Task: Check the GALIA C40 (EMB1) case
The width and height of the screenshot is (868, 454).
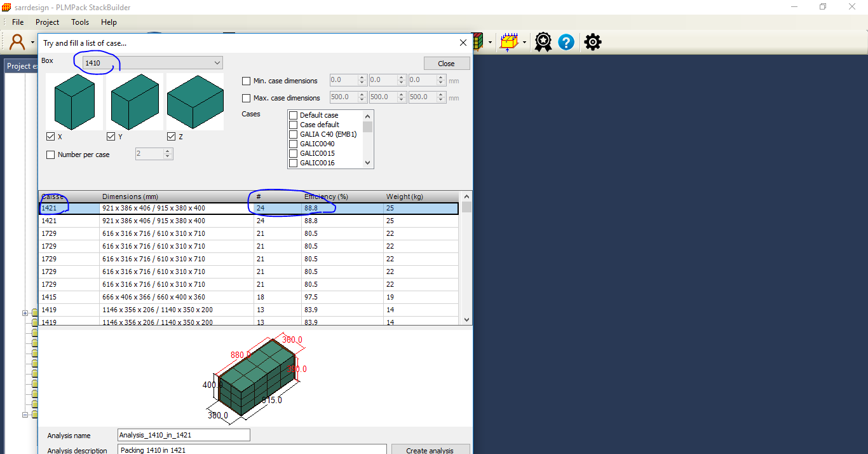Action: point(294,134)
